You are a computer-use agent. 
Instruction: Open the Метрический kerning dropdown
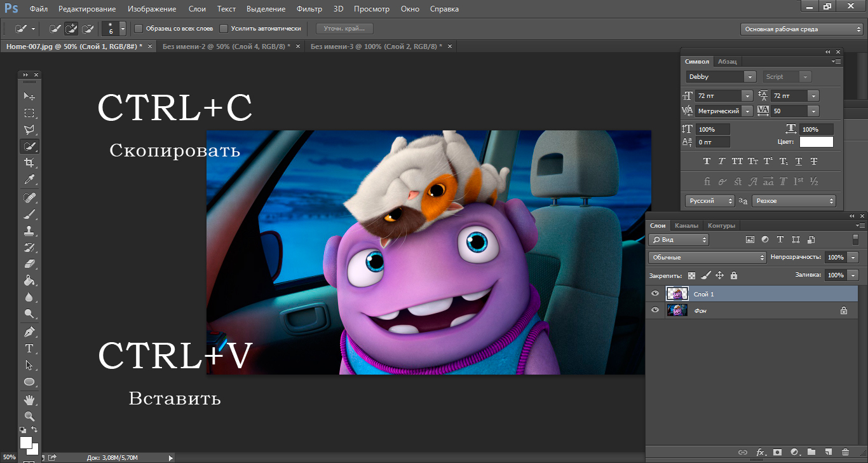click(x=747, y=111)
